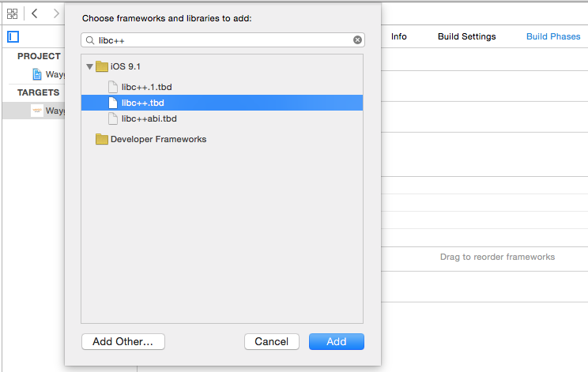Open the related items grid icon
The height and width of the screenshot is (372, 588).
coord(12,14)
